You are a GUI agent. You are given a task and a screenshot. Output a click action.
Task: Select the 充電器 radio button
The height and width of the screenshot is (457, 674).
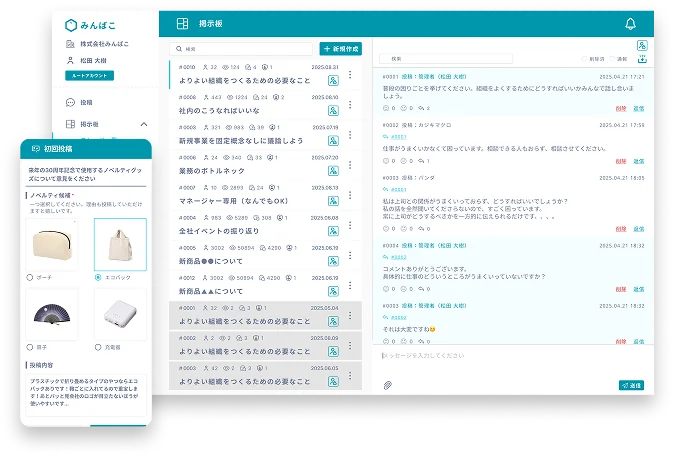point(98,347)
